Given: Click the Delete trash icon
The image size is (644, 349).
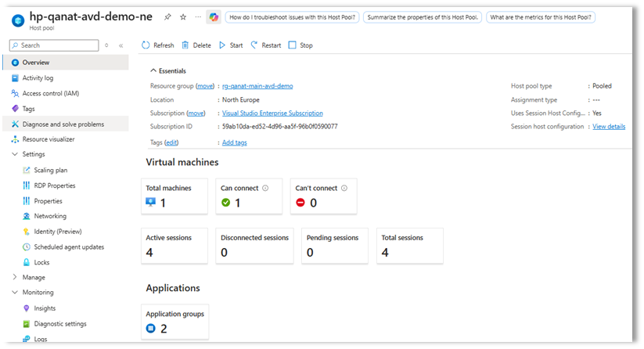Looking at the screenshot, I should (x=185, y=45).
